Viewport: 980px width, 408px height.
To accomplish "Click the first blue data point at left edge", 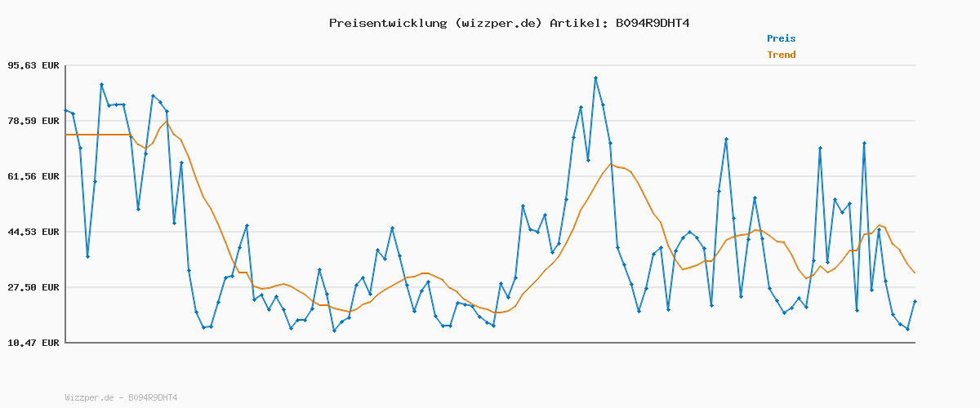I will [x=66, y=110].
